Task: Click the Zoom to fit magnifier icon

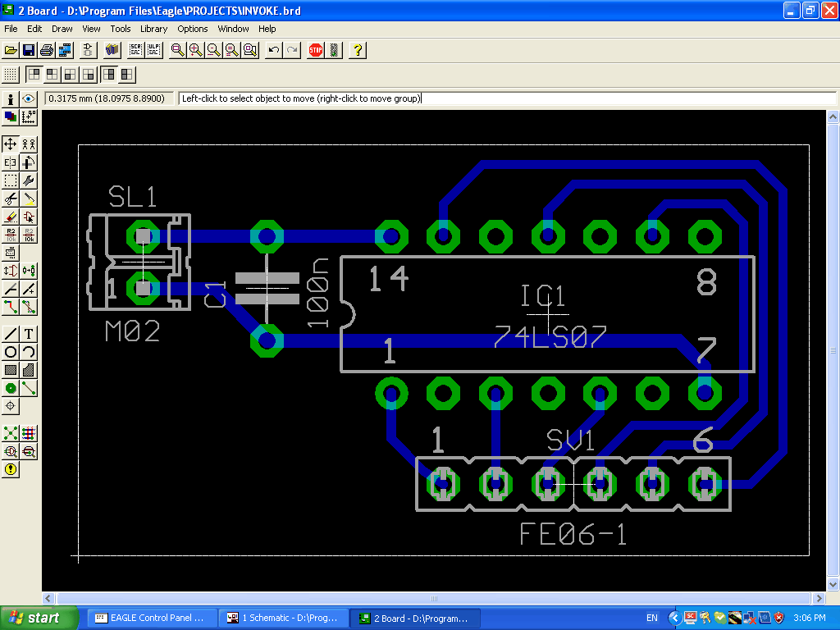Action: [x=178, y=50]
